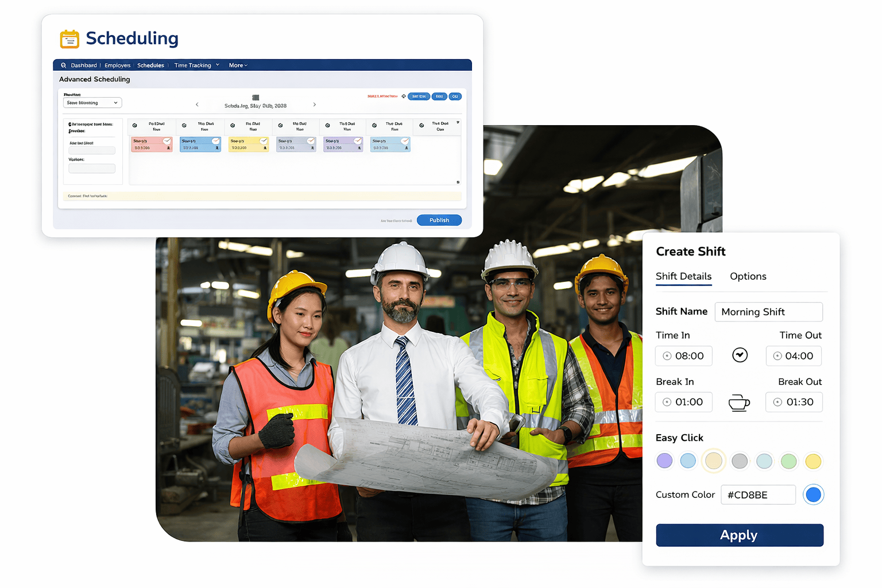
Task: Click the Shift Name input field
Action: click(x=768, y=312)
